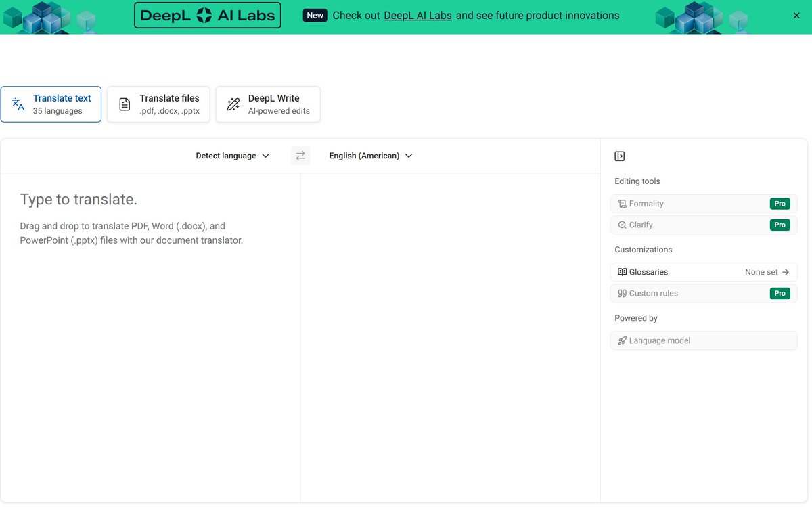Click the English (American) chevron arrow
The height and width of the screenshot is (507, 812).
tap(408, 156)
